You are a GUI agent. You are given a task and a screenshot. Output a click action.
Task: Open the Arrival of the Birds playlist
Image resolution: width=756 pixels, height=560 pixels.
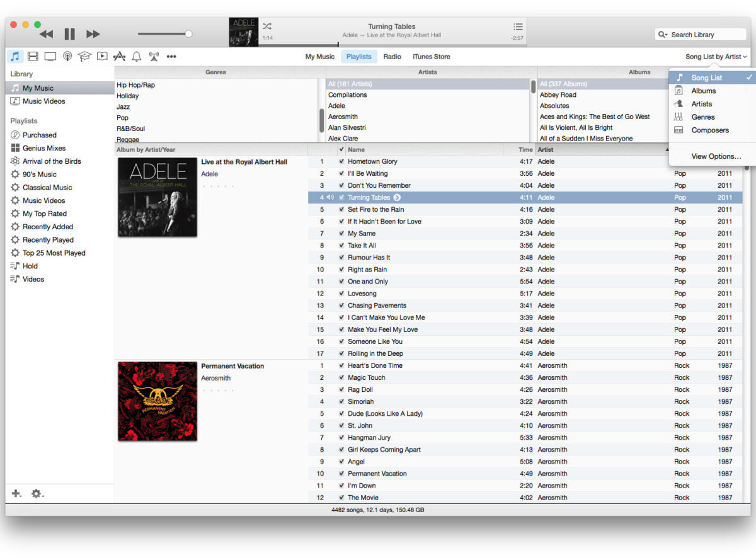pos(60,161)
